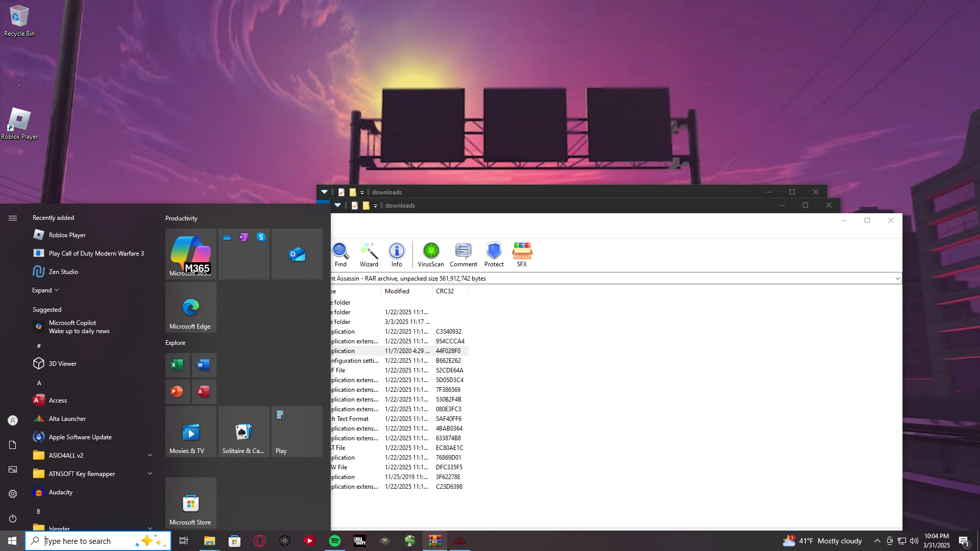Open the WinRAR Info tool

(397, 254)
